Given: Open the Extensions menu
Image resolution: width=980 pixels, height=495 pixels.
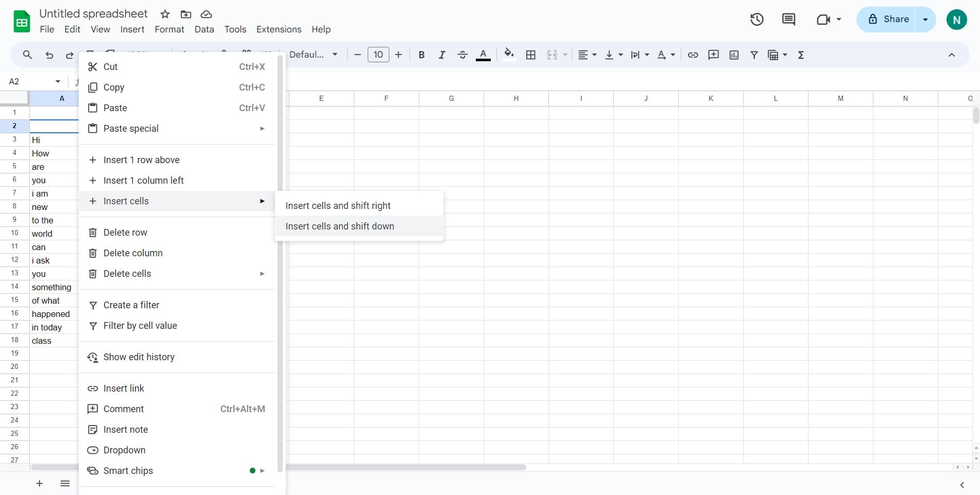Looking at the screenshot, I should point(278,29).
